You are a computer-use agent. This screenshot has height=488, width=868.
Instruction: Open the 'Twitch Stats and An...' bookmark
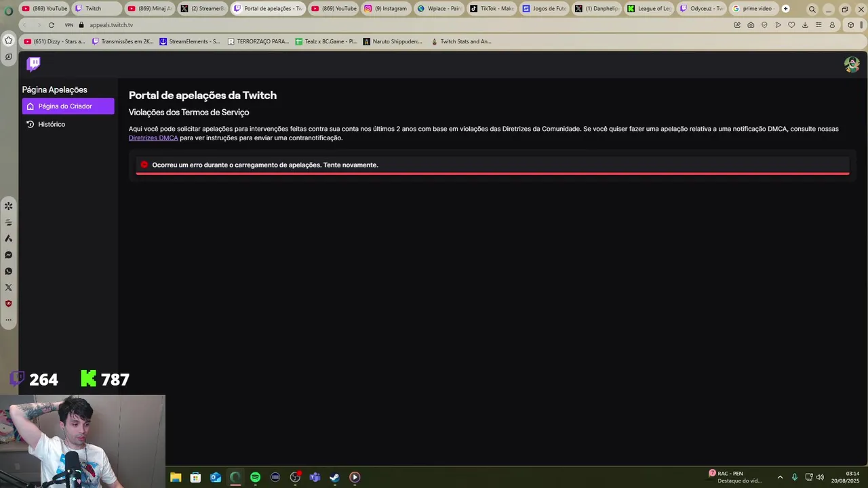coord(461,41)
